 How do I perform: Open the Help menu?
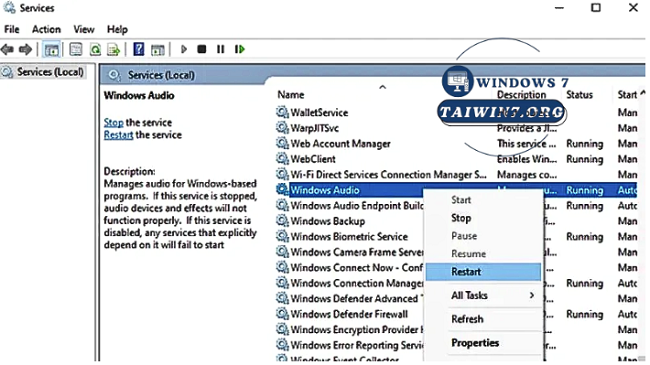(117, 29)
